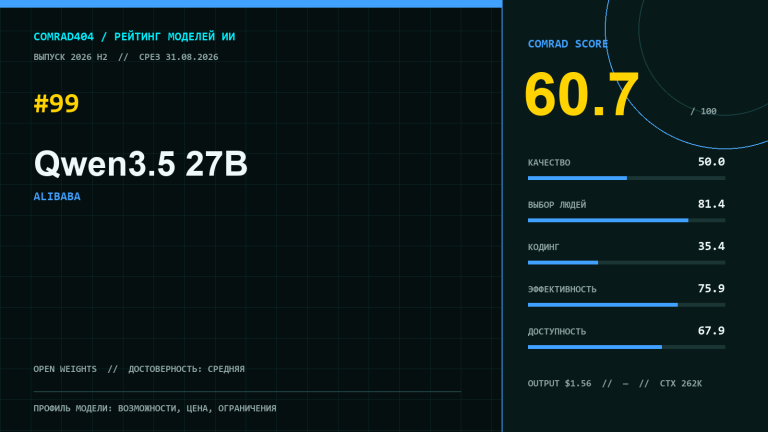Click the / 100 scale label
This screenshot has width=768, height=432.
703,111
